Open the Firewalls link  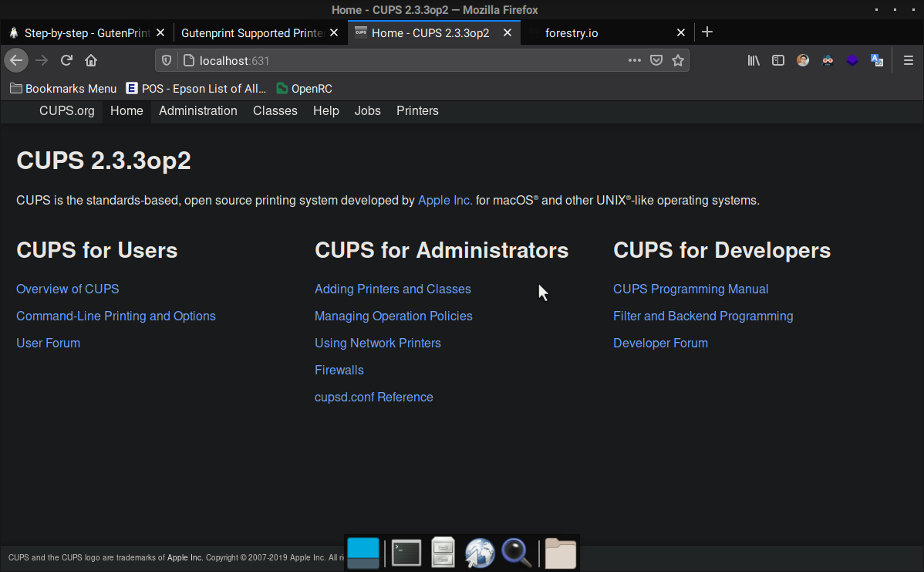point(339,371)
